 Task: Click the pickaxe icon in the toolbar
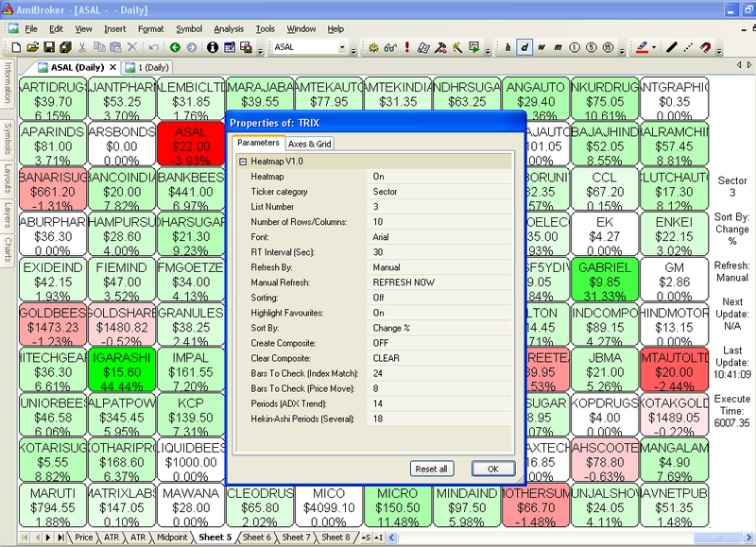[x=440, y=47]
